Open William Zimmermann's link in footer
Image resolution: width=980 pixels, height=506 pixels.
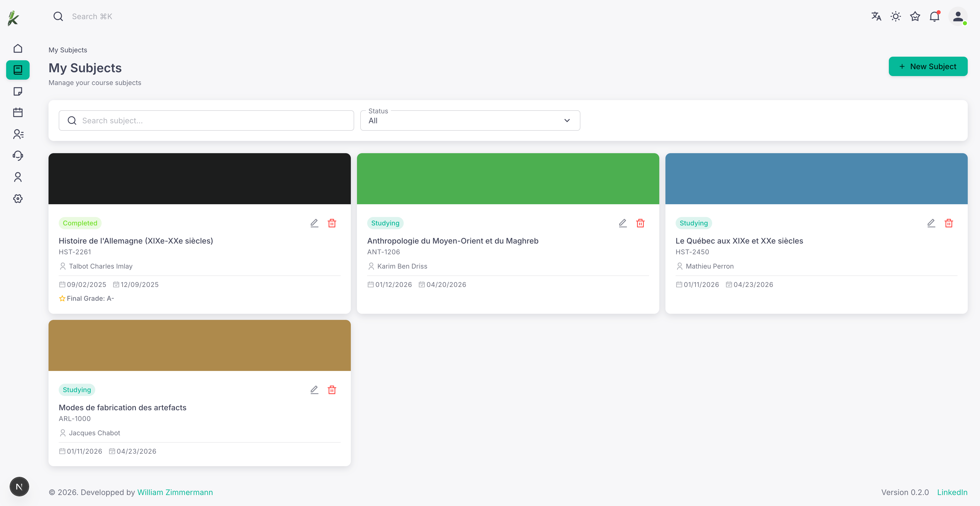point(175,492)
